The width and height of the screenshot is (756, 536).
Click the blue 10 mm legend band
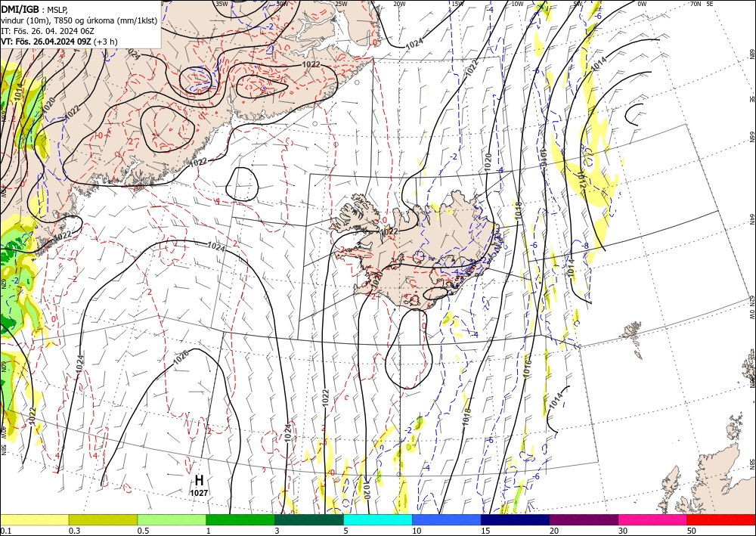(447, 519)
